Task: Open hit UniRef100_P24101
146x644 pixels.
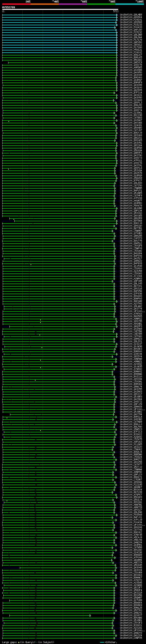Action: coord(131,20)
